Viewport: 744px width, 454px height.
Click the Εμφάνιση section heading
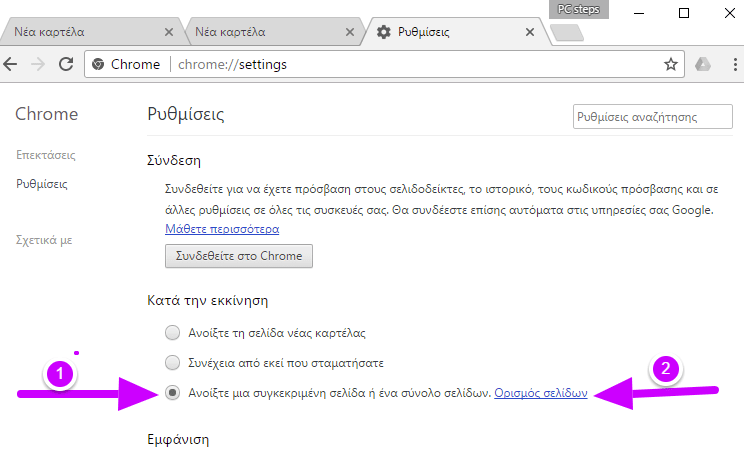(178, 439)
